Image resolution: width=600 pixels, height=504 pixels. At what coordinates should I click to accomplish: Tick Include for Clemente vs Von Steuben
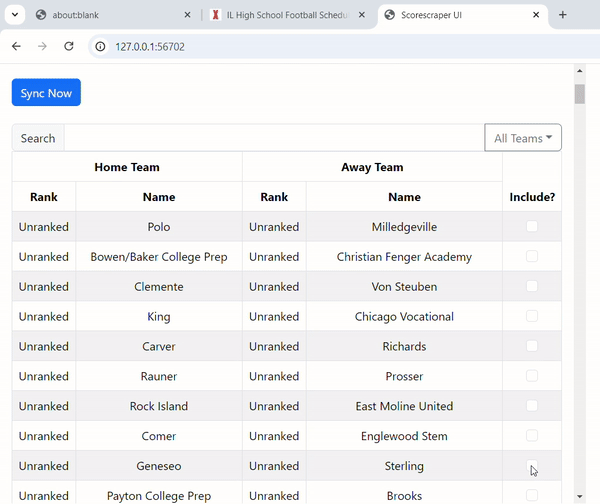click(532, 286)
